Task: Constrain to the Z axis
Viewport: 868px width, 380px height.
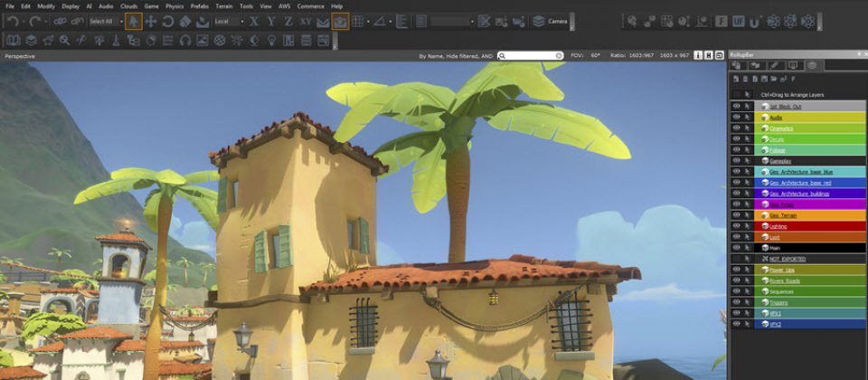Action: [288, 21]
